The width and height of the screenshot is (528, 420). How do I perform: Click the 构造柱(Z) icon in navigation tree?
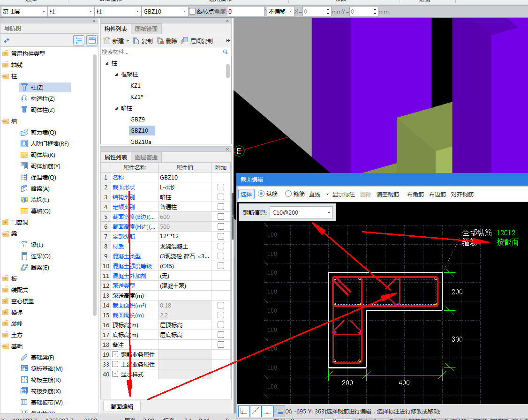[24, 98]
